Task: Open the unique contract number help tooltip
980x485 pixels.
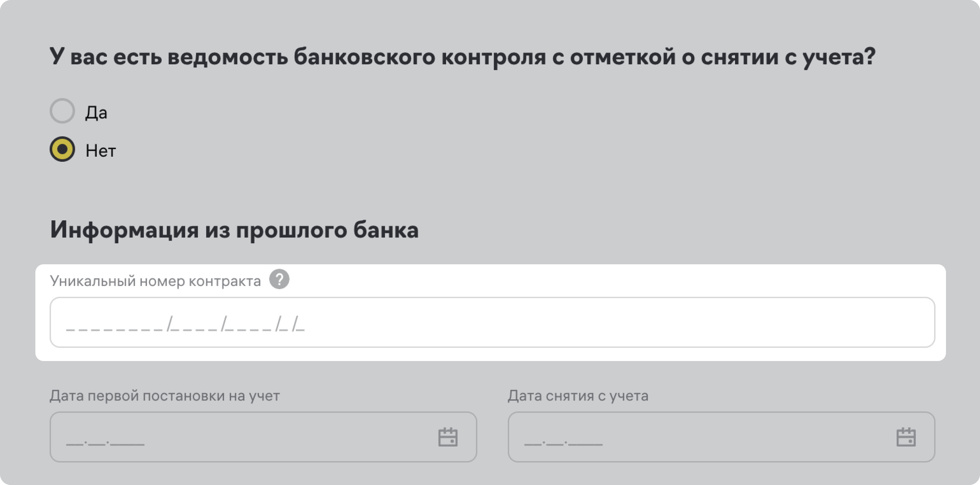Action: [x=279, y=279]
